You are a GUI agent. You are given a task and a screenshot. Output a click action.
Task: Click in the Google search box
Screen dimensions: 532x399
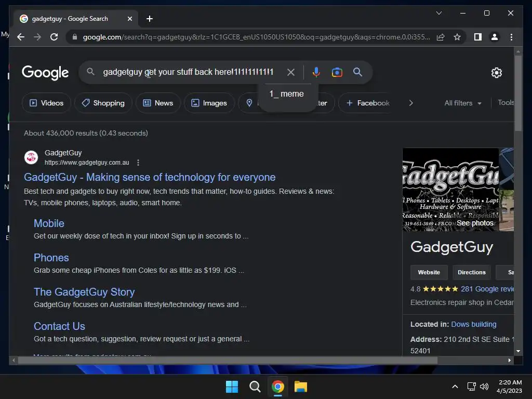click(x=188, y=72)
